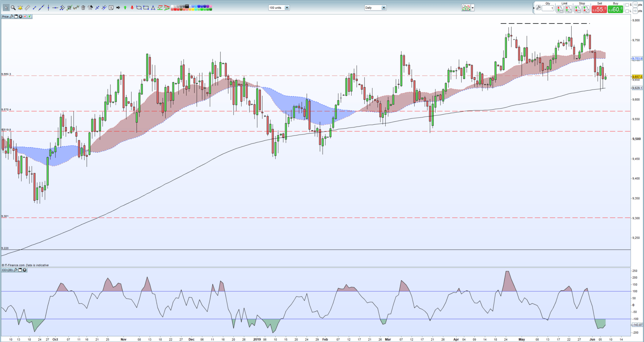Open chart style dropdown arrow
Screen dimensions: 644x342
473,8
